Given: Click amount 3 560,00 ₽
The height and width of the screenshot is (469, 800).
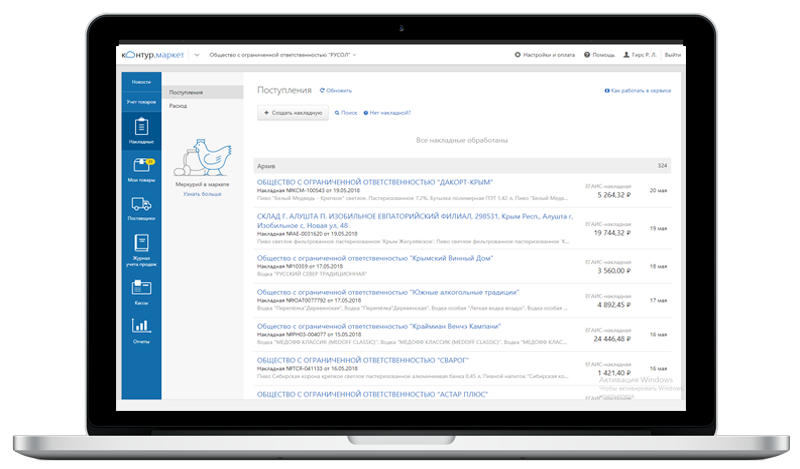Looking at the screenshot, I should point(614,270).
